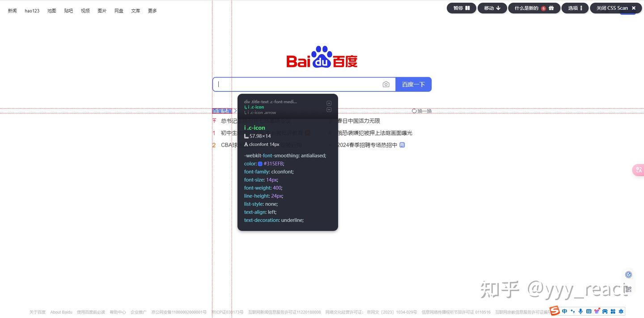Click the skin icon with red notification dot
This screenshot has height=318, width=644.
pos(597,311)
